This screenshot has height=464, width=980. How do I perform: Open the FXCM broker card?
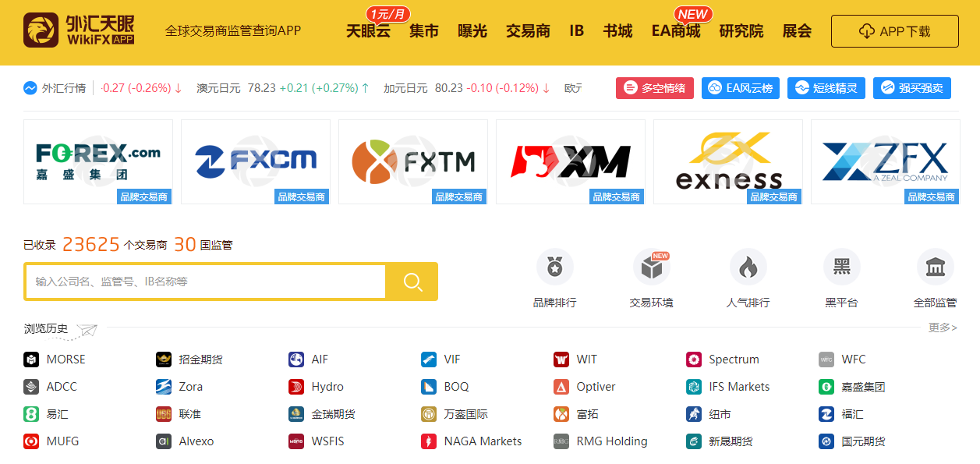click(256, 161)
